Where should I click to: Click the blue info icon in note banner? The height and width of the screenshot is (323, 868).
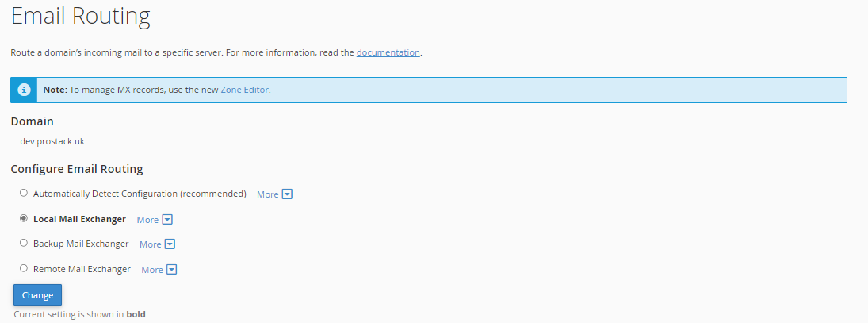24,90
